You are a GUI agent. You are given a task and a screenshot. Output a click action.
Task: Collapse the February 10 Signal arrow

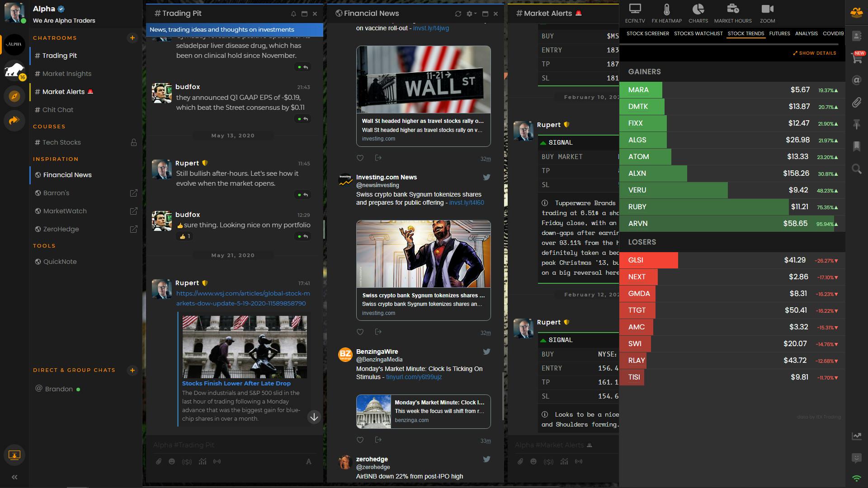[543, 143]
